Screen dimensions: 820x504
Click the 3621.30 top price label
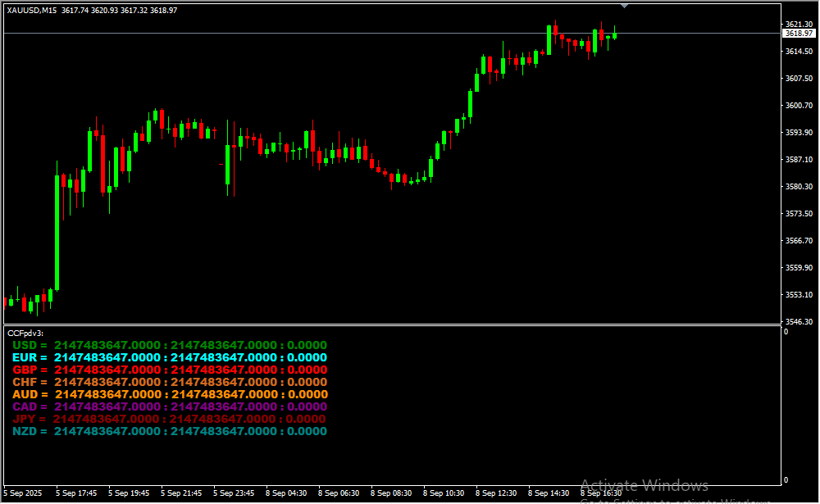(x=798, y=25)
